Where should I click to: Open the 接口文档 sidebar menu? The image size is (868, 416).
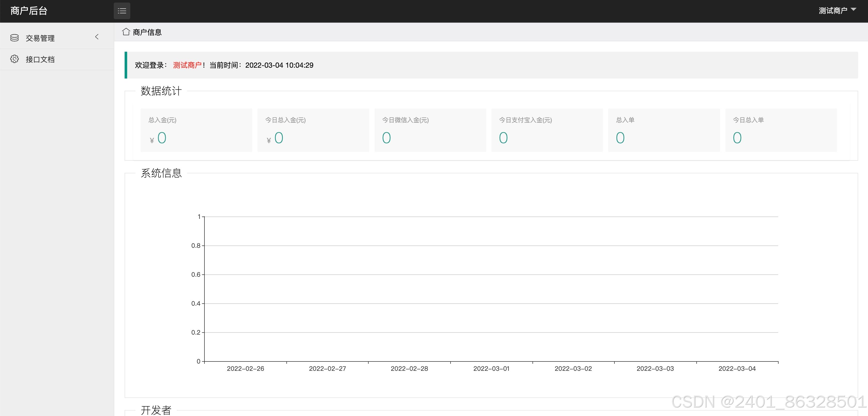click(57, 59)
